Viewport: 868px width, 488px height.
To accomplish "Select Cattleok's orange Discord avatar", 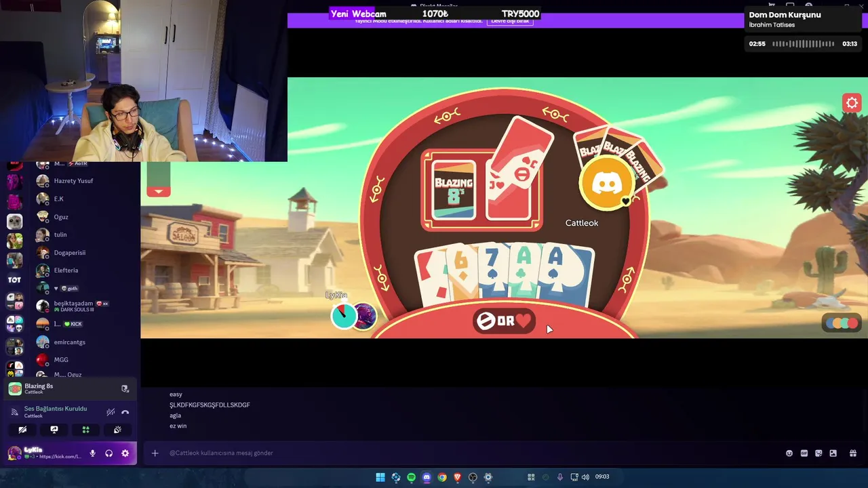I will click(607, 184).
